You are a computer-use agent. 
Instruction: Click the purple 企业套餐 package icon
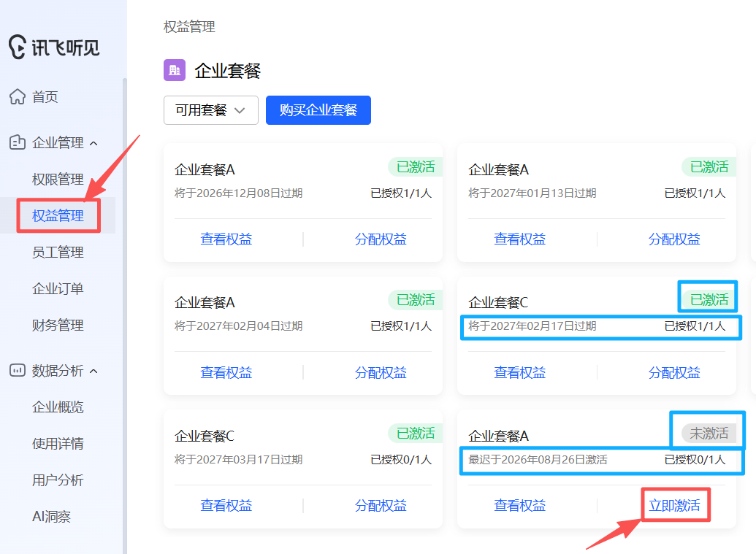pos(174,70)
